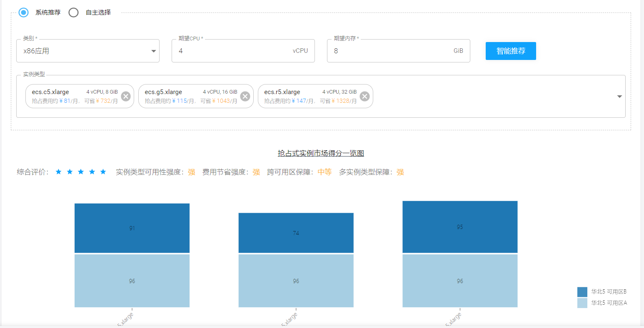The height and width of the screenshot is (328, 644).
Task: Click the ecs.g5.xlarge chip label
Action: point(163,92)
